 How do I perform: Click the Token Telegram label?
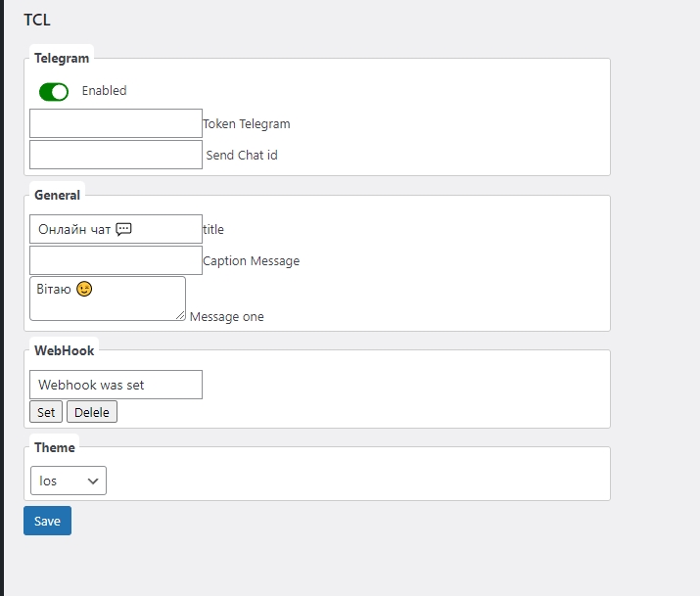point(247,123)
